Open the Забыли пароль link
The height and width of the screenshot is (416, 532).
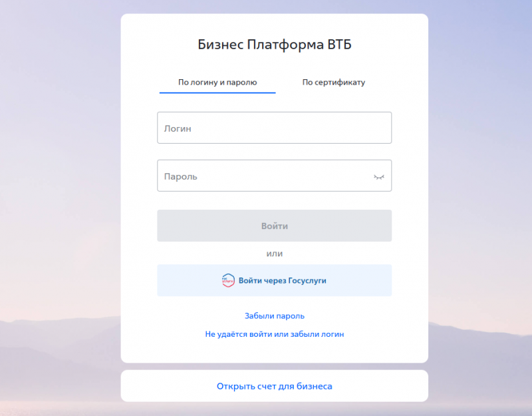click(x=274, y=316)
